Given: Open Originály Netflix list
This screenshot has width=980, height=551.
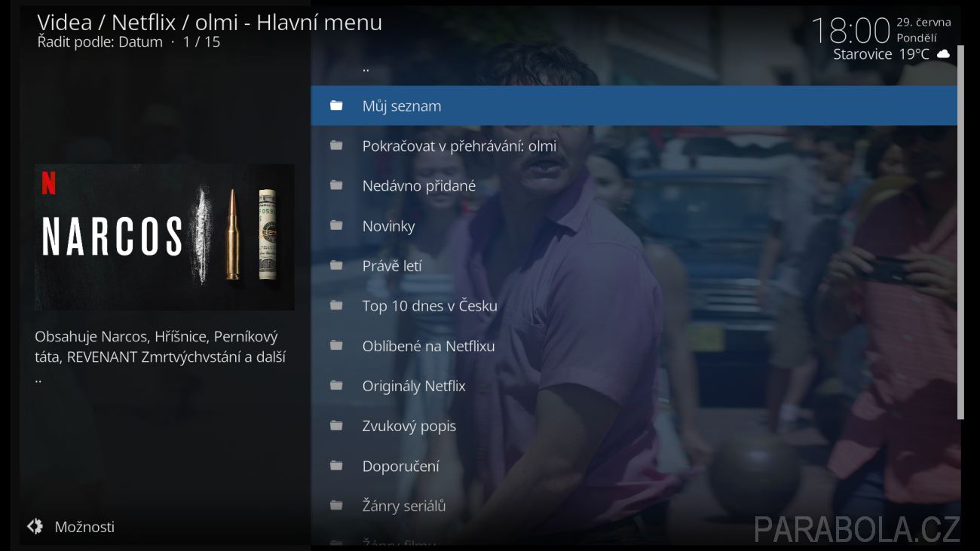Looking at the screenshot, I should click(634, 385).
